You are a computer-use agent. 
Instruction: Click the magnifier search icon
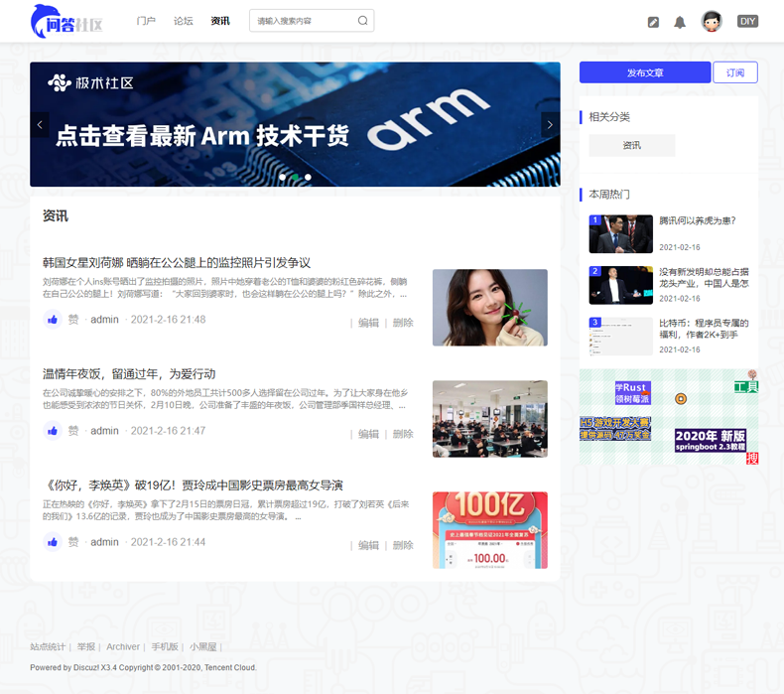363,21
